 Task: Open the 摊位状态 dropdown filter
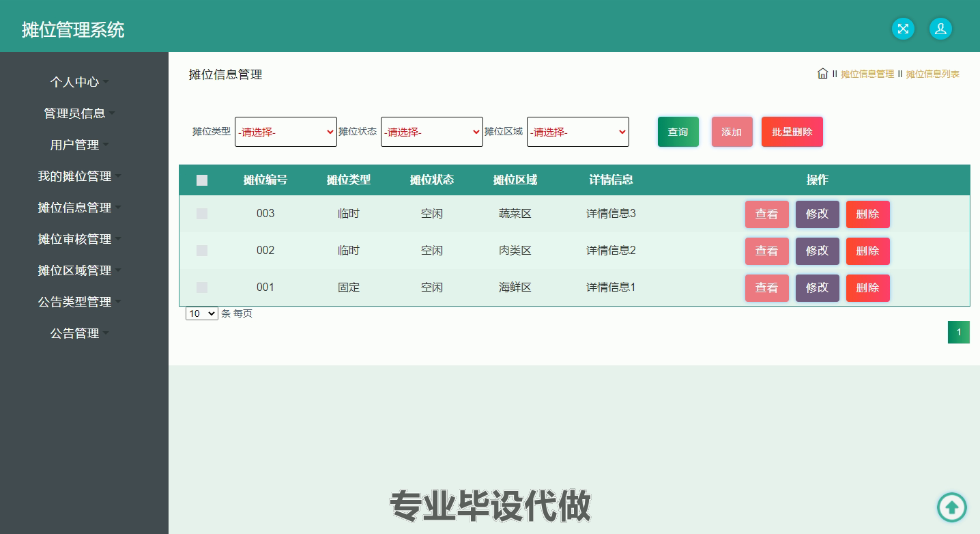432,132
